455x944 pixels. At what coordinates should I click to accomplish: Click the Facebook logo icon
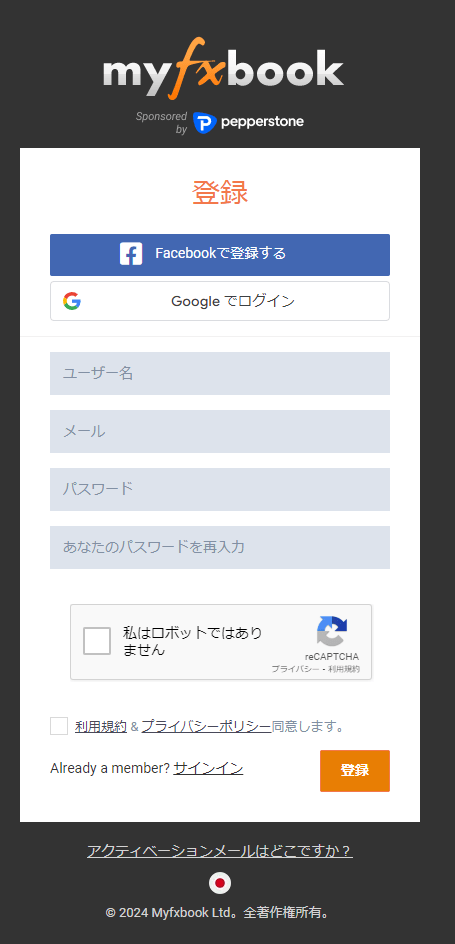tap(131, 254)
